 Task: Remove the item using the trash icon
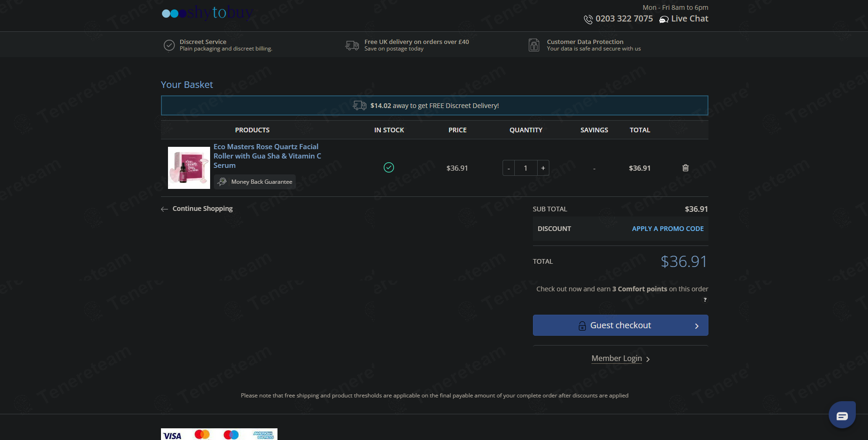point(686,168)
